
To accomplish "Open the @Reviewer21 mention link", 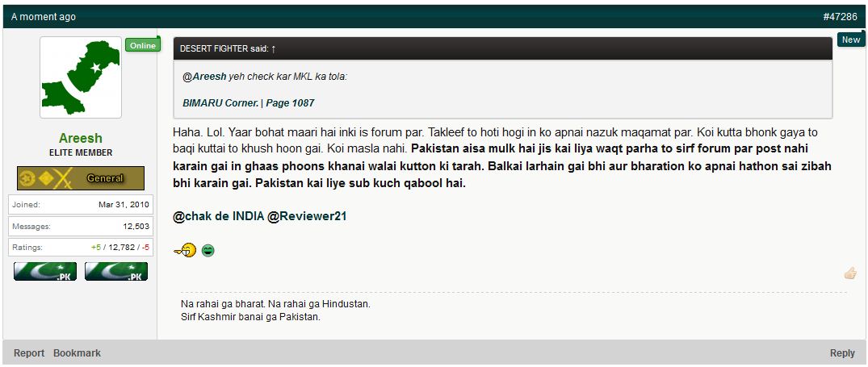I will [308, 216].
